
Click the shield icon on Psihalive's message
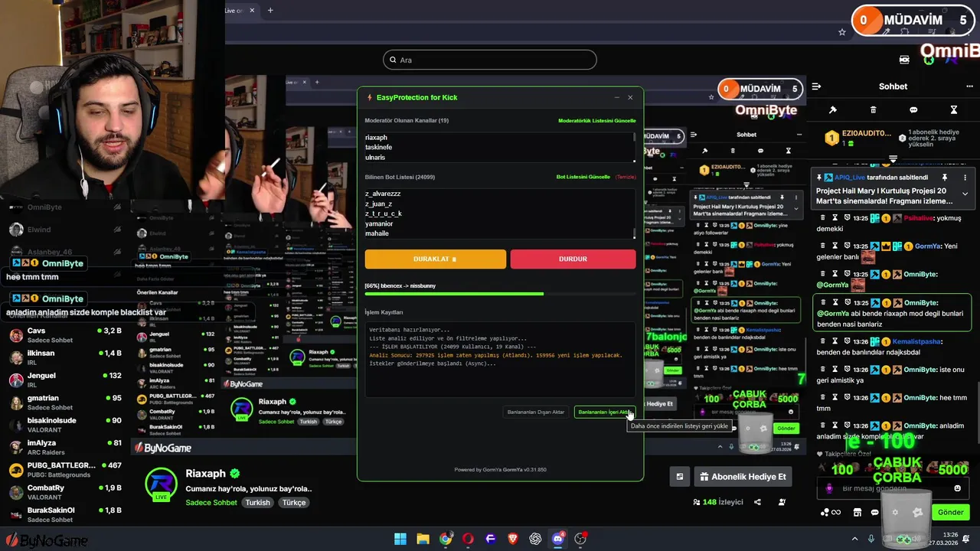click(x=848, y=217)
